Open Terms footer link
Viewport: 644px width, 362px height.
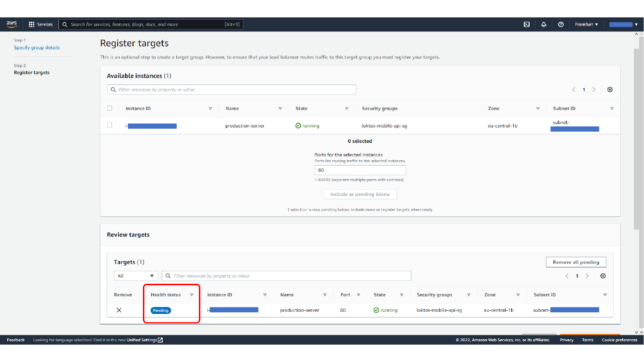pos(588,340)
